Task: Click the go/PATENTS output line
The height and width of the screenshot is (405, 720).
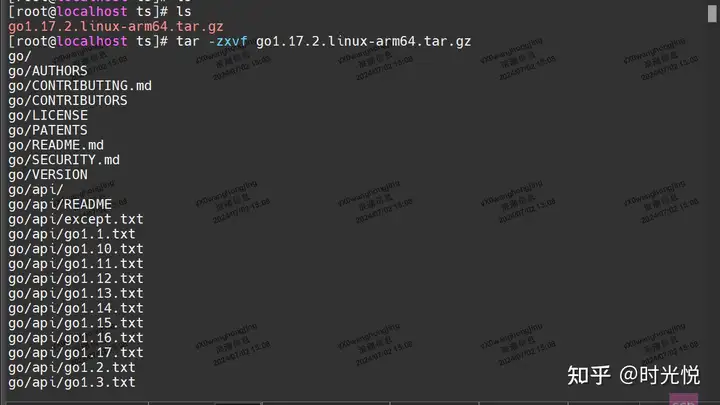Action: pyautogui.click(x=48, y=130)
